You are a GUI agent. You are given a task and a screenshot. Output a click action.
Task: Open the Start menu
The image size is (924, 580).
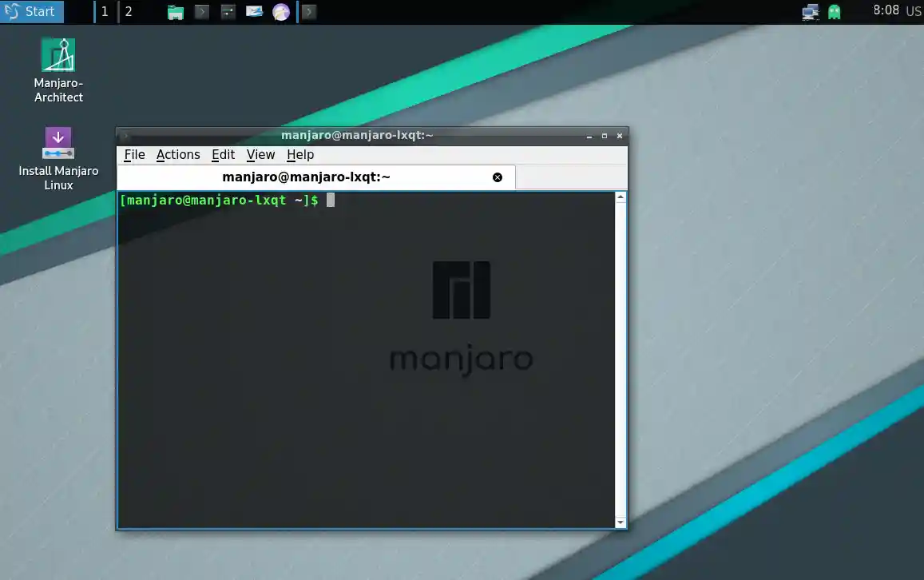[32, 11]
